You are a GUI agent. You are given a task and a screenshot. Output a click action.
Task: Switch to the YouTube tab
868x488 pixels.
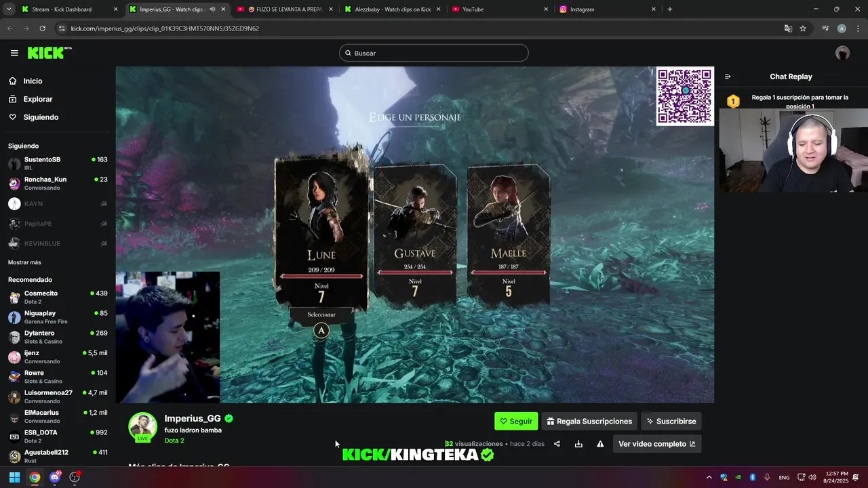tap(499, 9)
